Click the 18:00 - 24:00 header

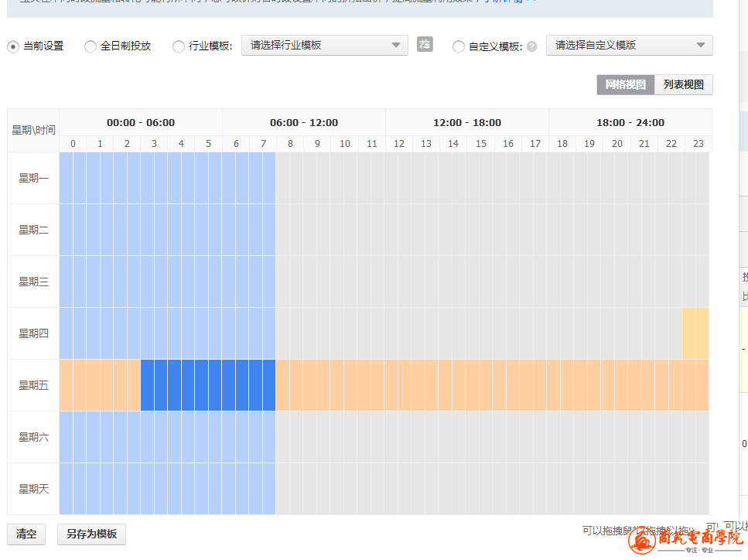click(630, 122)
